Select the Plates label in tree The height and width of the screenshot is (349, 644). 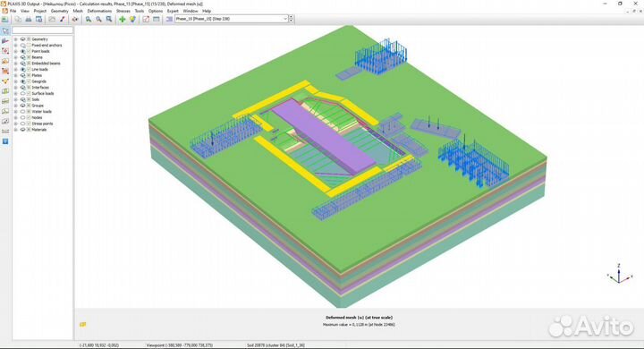click(37, 75)
